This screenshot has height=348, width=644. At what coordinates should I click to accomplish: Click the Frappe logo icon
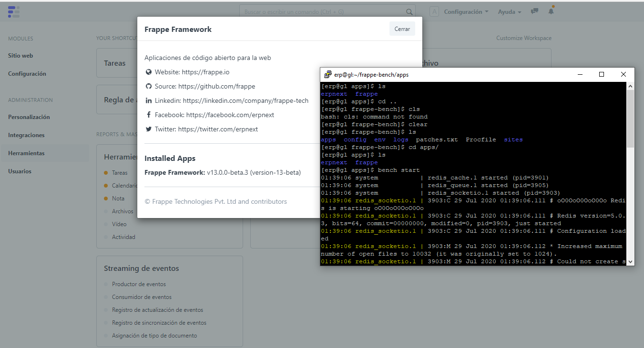click(x=14, y=12)
